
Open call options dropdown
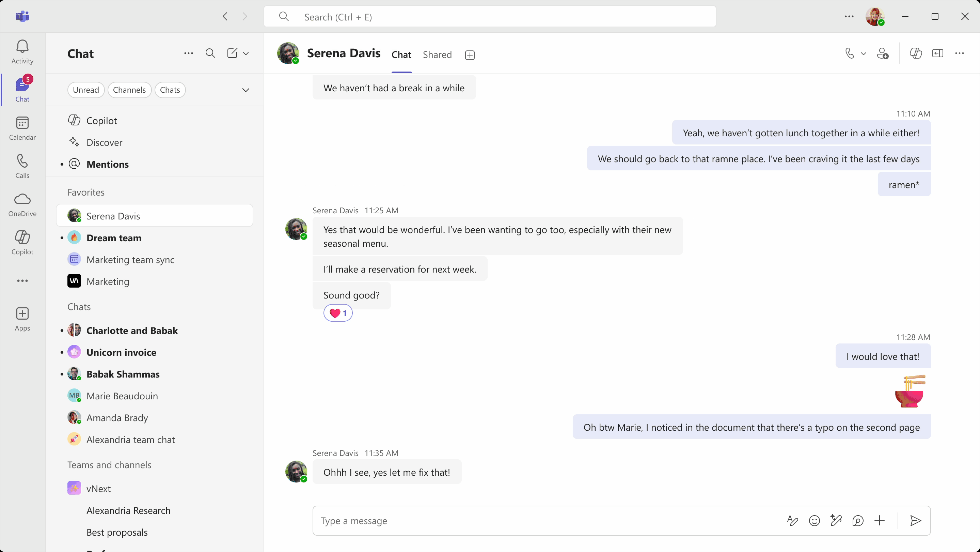point(864,54)
